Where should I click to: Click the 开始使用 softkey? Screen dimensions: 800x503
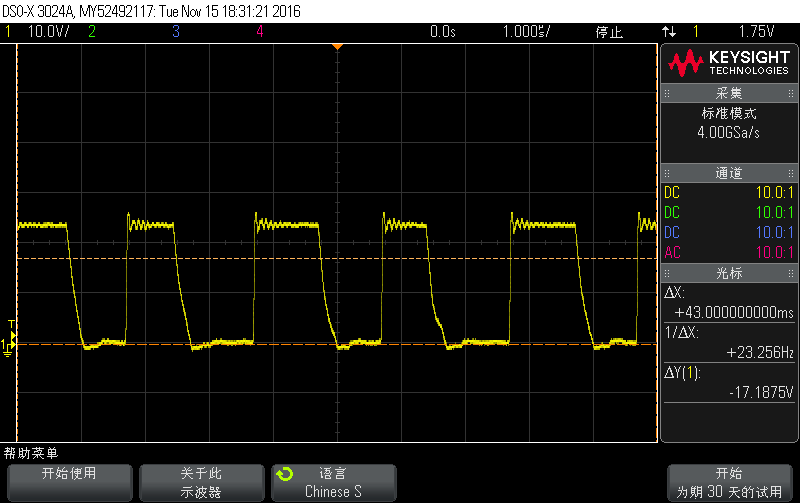(70, 482)
